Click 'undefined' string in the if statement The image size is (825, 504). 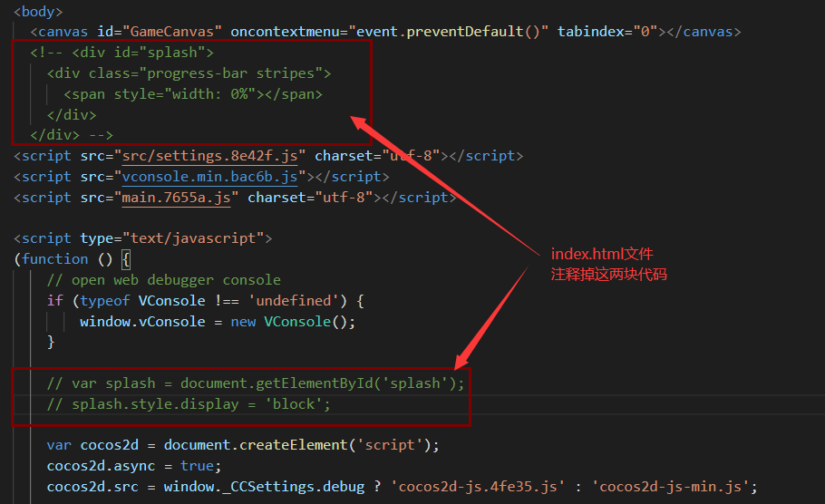pyautogui.click(x=294, y=300)
